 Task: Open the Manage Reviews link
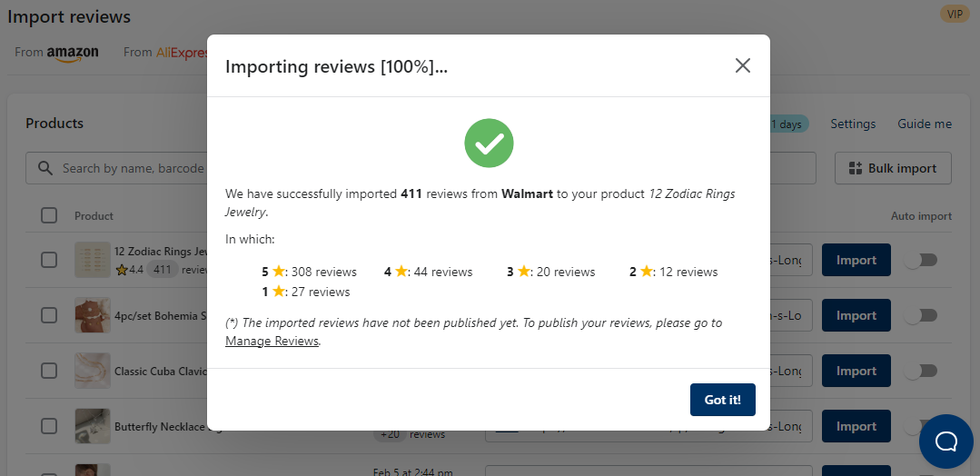tap(272, 341)
